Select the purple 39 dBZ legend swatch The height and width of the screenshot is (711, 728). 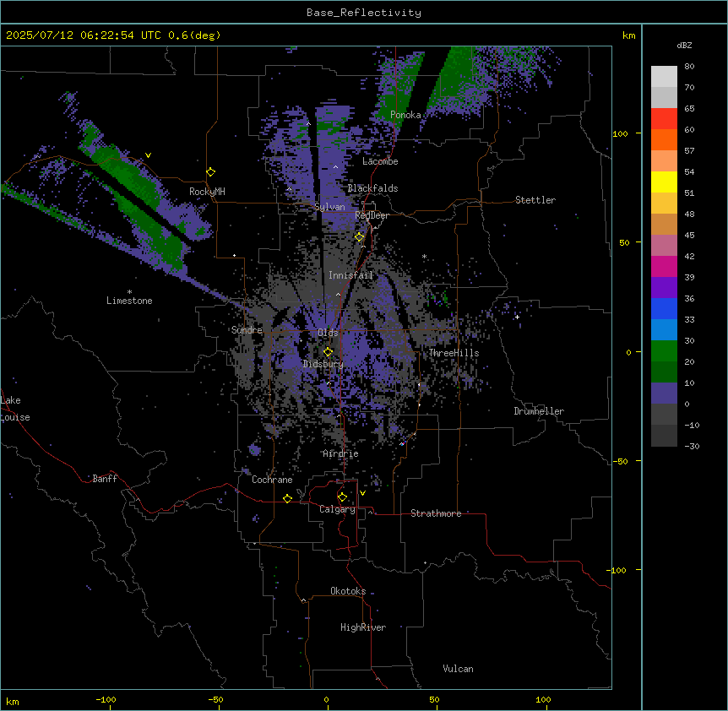[x=664, y=288]
